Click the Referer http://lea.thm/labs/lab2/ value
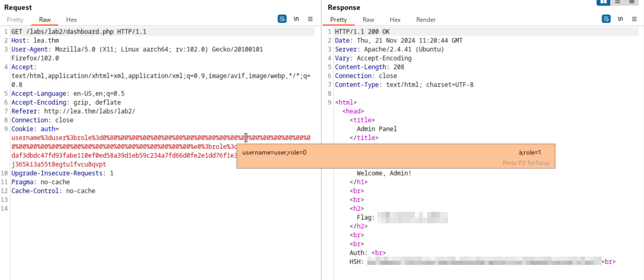Viewport: 644px width, 280px height. pos(90,111)
